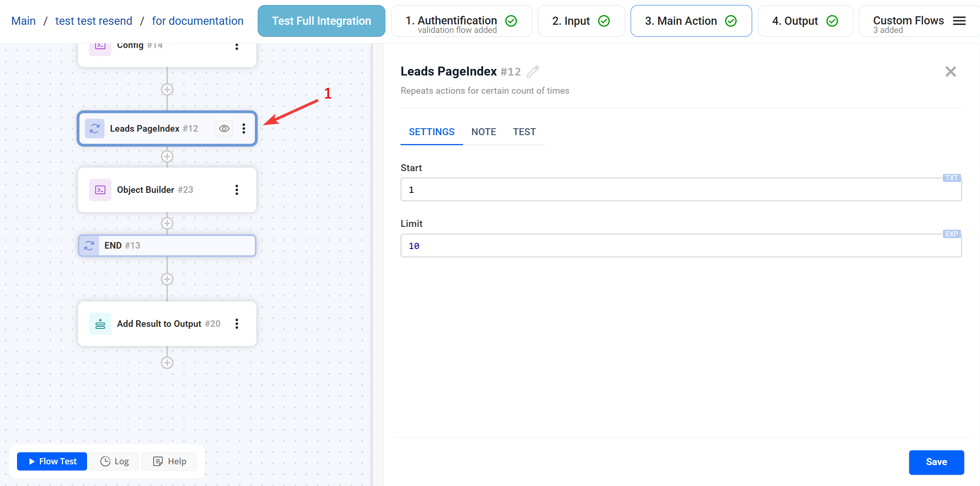Click the END node loop icon
The height and width of the screenshot is (486, 980).
pyautogui.click(x=89, y=246)
